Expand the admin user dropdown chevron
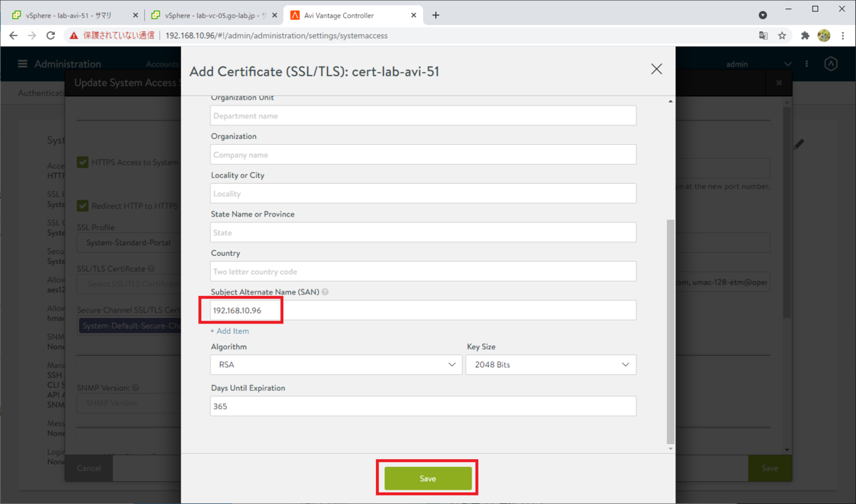The height and width of the screenshot is (504, 856). [x=788, y=64]
